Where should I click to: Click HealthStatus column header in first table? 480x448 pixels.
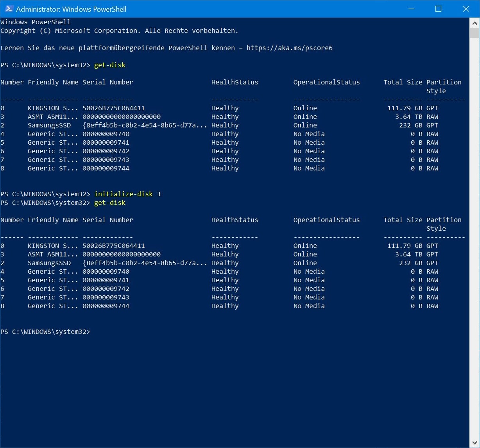(x=235, y=82)
